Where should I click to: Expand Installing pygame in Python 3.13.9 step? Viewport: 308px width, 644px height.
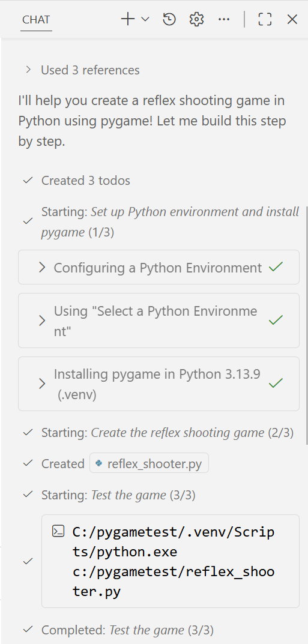(159, 384)
